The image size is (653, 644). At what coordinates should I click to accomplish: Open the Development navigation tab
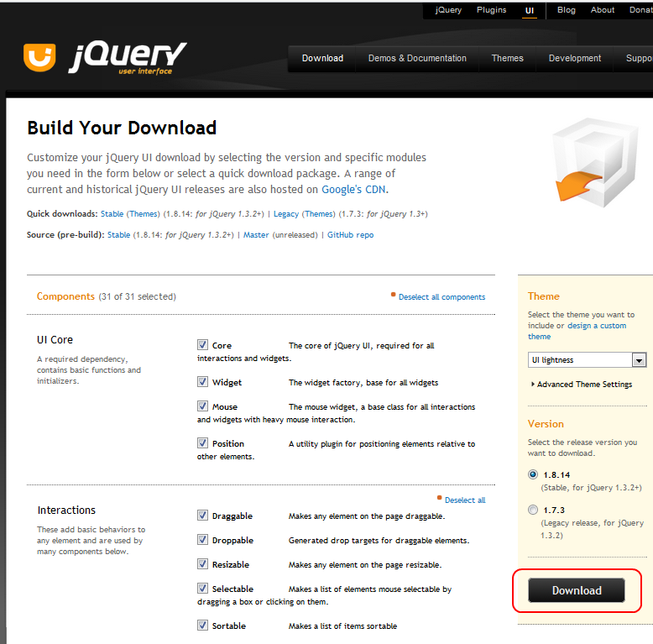click(575, 58)
